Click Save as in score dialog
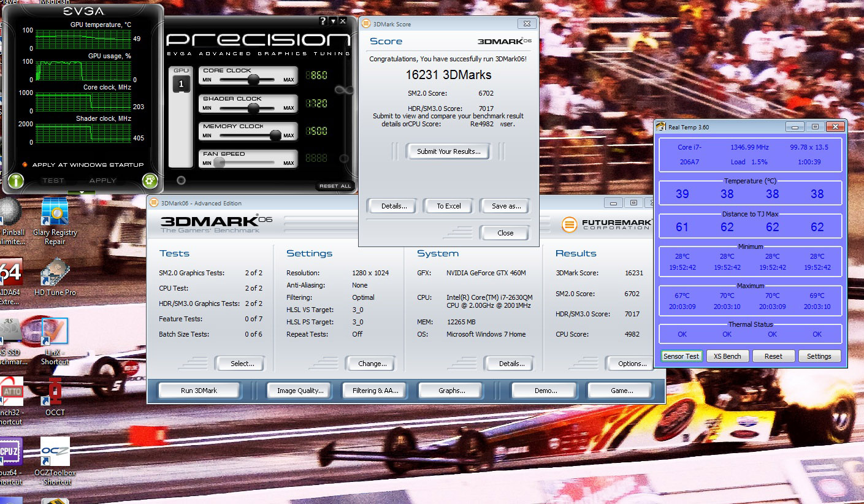 [506, 206]
